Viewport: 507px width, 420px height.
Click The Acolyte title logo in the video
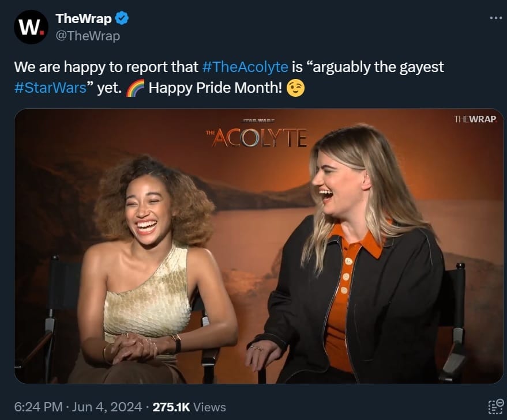[x=256, y=138]
